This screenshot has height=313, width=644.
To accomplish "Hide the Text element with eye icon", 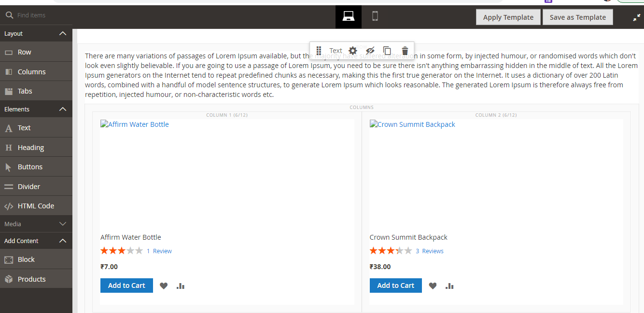I will pyautogui.click(x=370, y=51).
